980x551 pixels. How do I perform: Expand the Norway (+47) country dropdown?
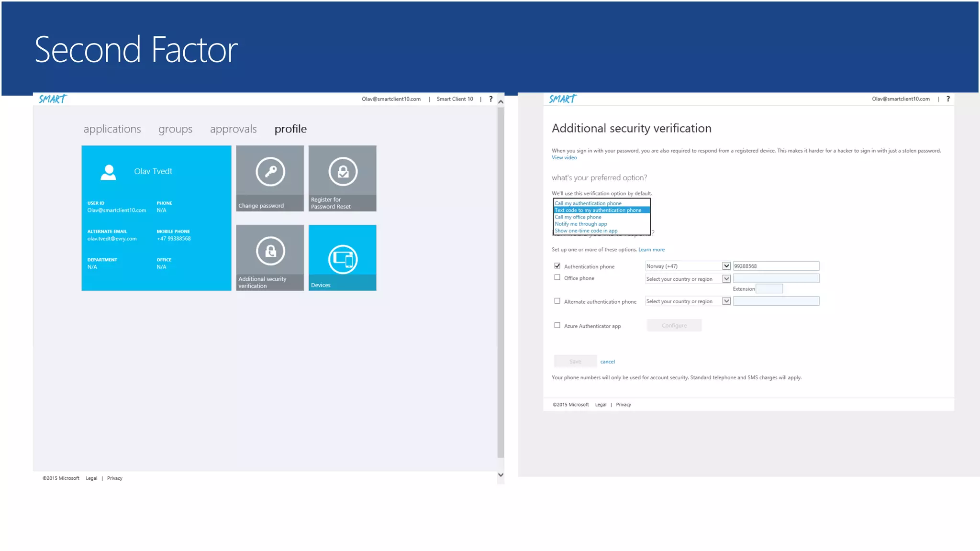coord(726,266)
